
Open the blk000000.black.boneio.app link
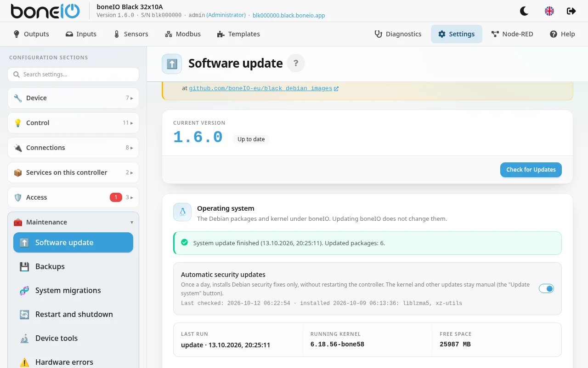(x=289, y=15)
